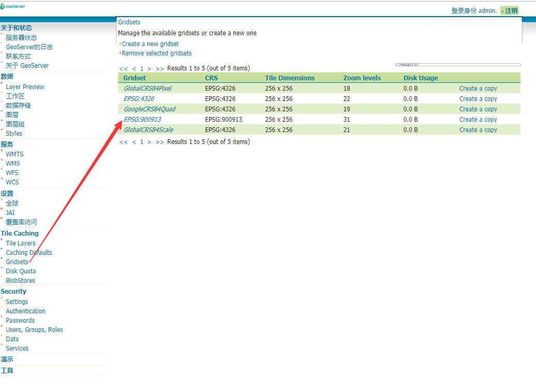Go to first page in the top pager

click(x=123, y=69)
